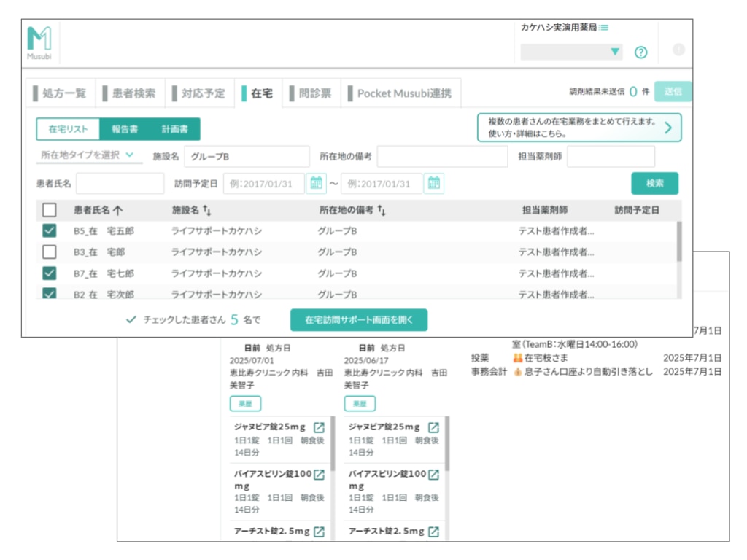The width and height of the screenshot is (747, 560).
Task: Click the patient list vertical scrollbar
Action: tap(679, 242)
